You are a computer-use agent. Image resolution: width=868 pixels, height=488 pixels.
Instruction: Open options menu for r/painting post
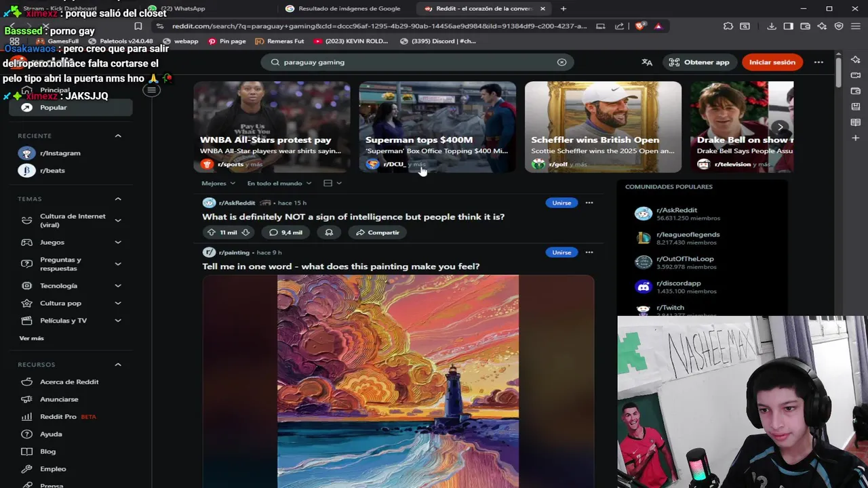point(589,252)
